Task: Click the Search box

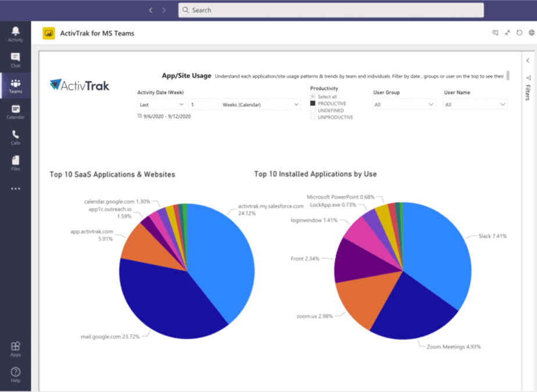Action: coord(331,10)
